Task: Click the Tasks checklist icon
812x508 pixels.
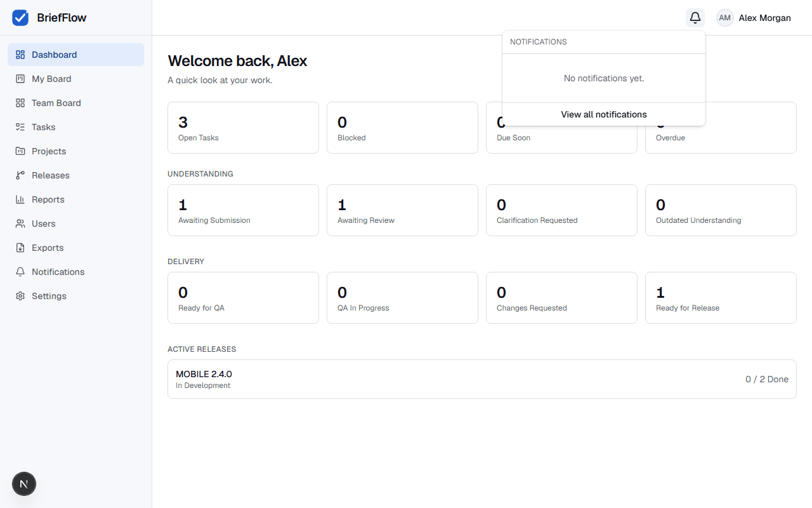Action: coord(20,127)
